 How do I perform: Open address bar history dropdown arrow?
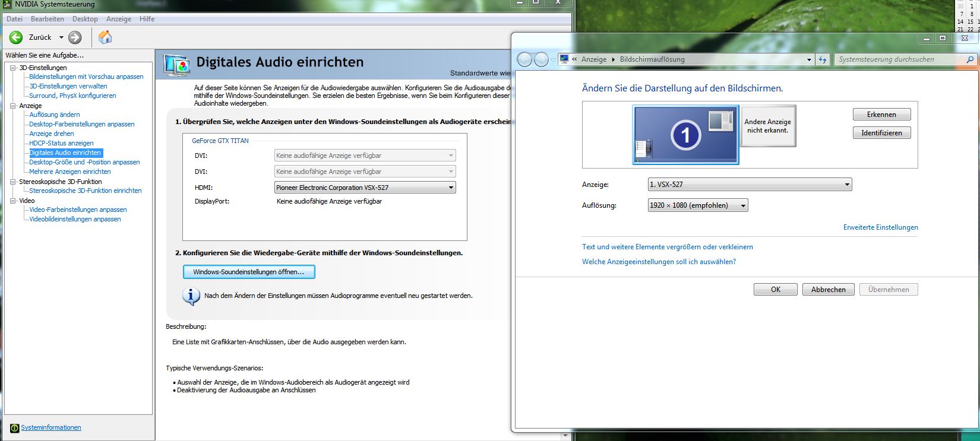809,59
